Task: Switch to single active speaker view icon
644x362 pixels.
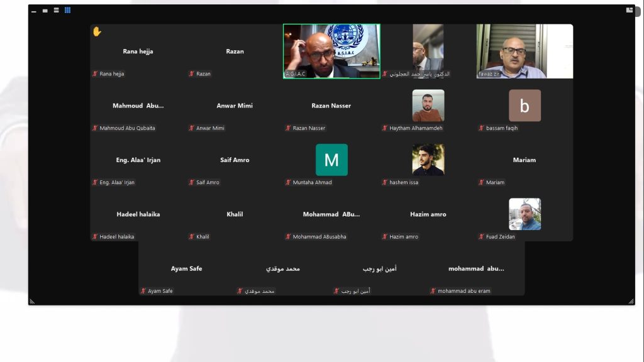Action: [45, 11]
